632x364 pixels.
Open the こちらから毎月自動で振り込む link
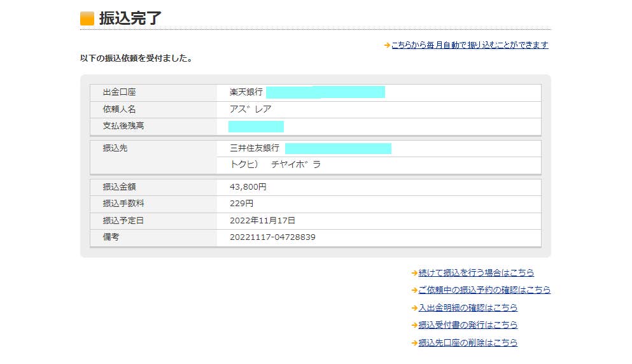coord(470,45)
